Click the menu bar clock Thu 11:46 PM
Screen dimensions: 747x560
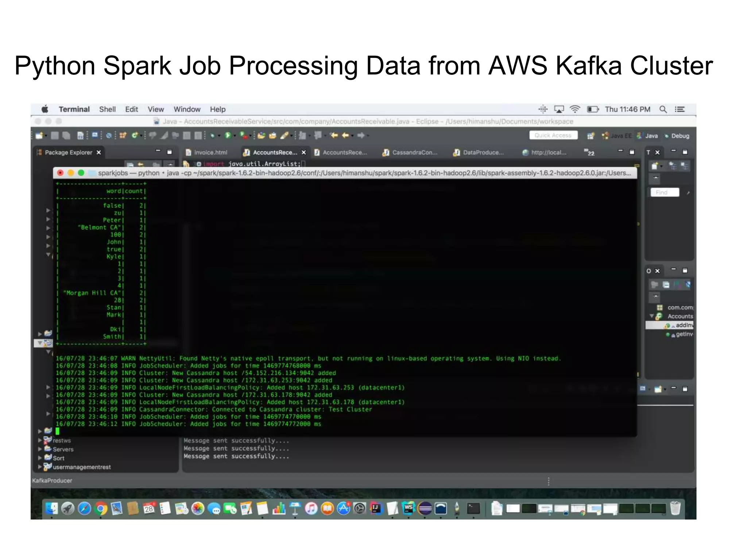tap(627, 109)
